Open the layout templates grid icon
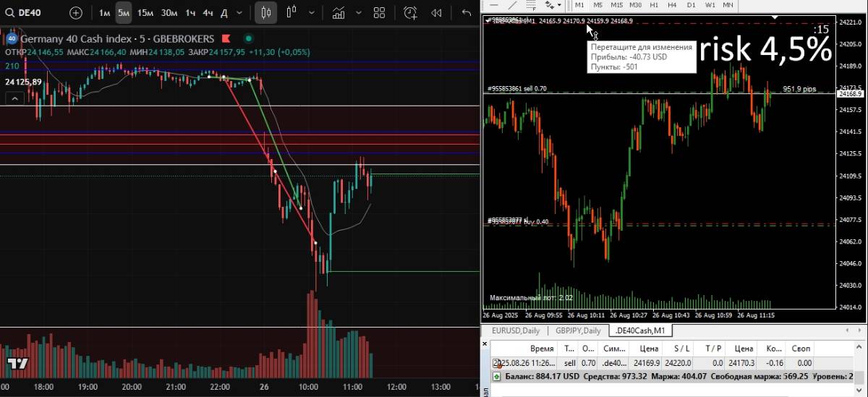868x397 pixels. click(x=379, y=12)
